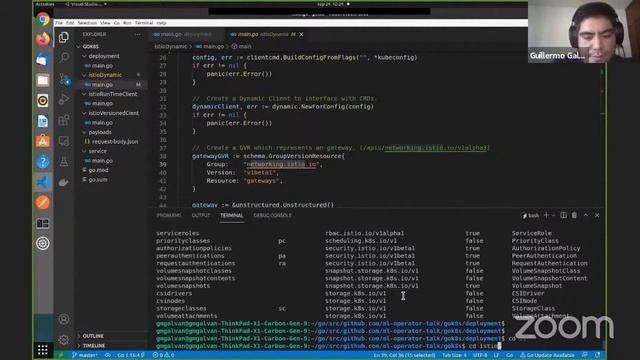The height and width of the screenshot is (360, 640).
Task: Open the Run and Debug view
Action: (x=64, y=99)
